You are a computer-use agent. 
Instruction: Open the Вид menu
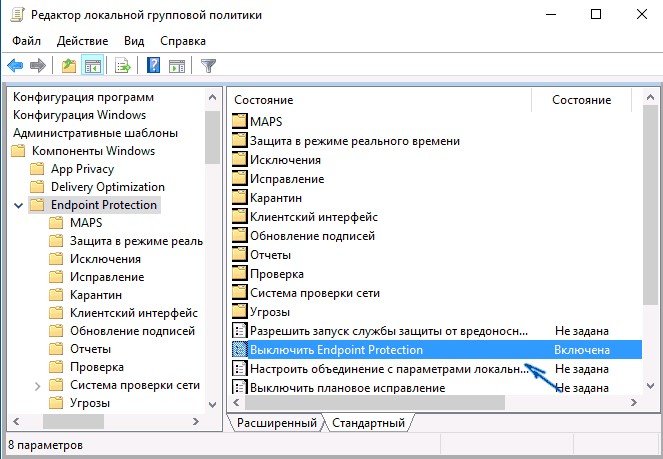tap(134, 41)
